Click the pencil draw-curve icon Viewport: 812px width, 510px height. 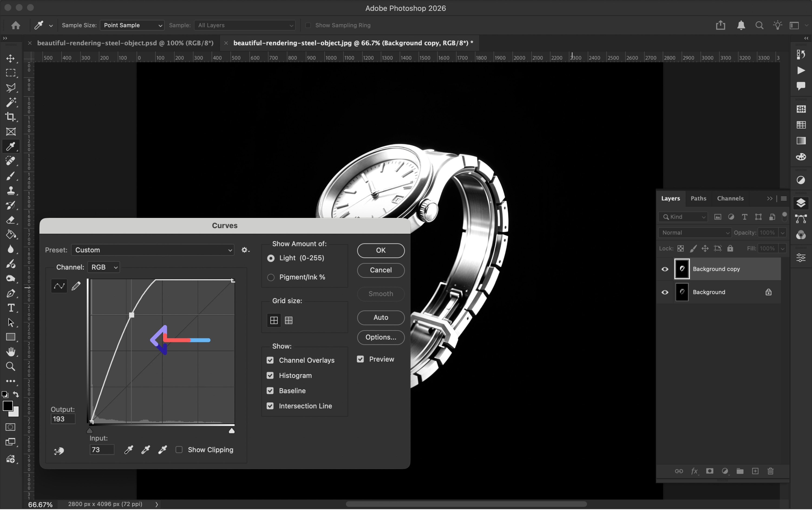(x=76, y=286)
